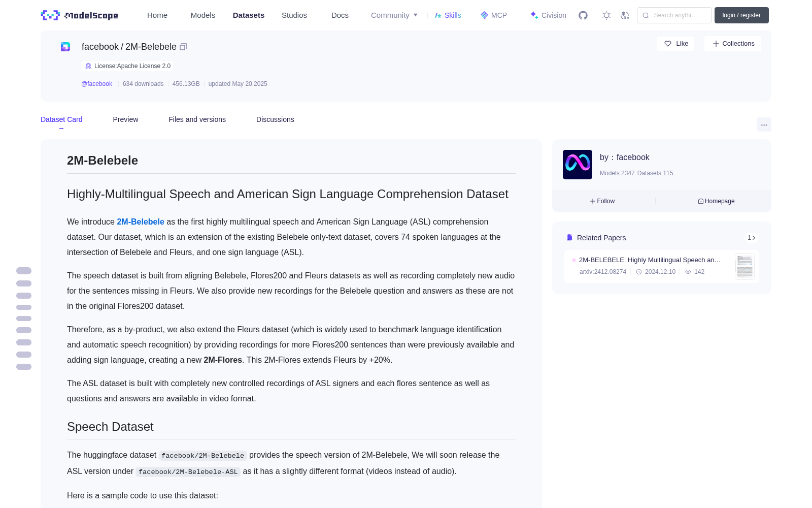Click the facebook namespace in title
Screen dimensions: 812x508
(x=100, y=47)
